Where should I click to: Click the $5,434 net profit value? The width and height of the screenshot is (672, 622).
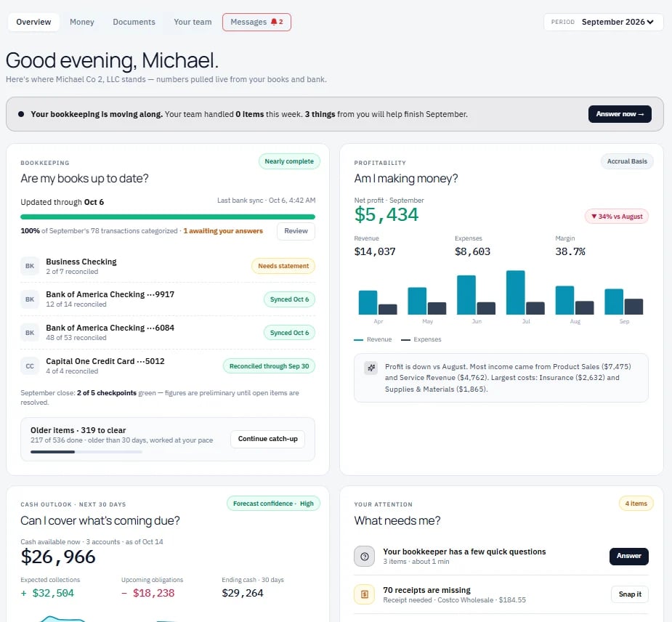386,214
